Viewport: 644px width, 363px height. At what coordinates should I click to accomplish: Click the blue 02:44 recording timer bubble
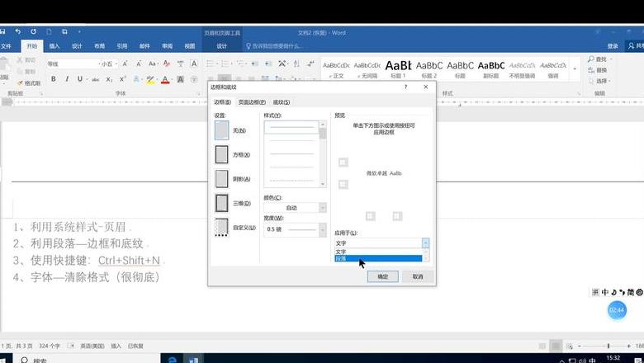tap(617, 310)
